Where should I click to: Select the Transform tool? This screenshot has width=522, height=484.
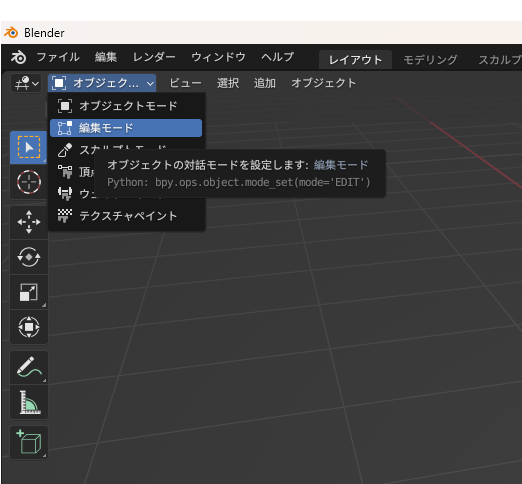29,327
